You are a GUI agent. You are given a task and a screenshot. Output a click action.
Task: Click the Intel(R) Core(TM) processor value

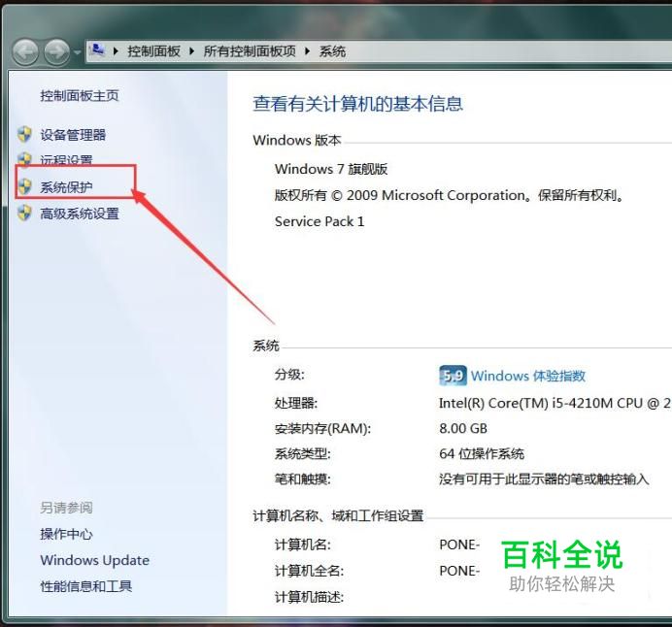pos(555,403)
